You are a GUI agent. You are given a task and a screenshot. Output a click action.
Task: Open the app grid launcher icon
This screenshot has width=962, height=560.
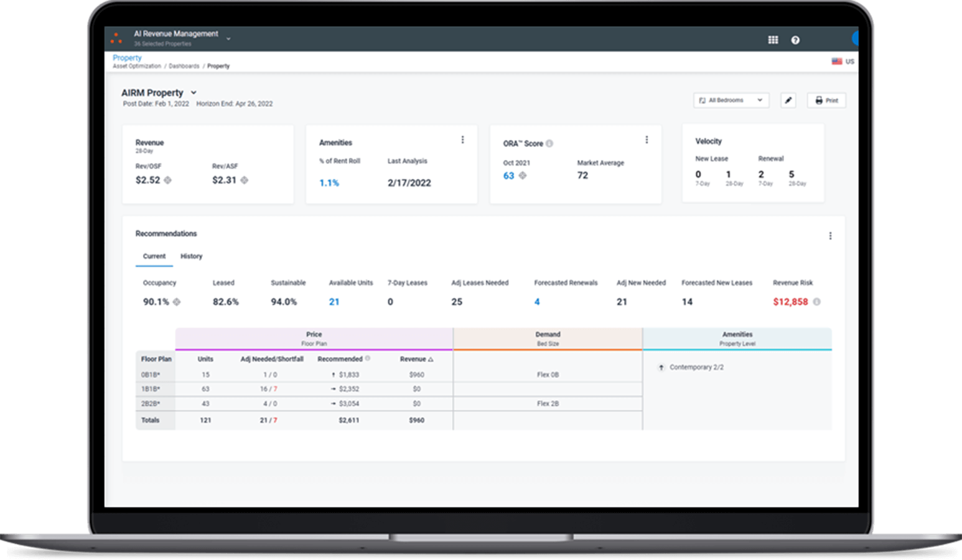(x=773, y=39)
